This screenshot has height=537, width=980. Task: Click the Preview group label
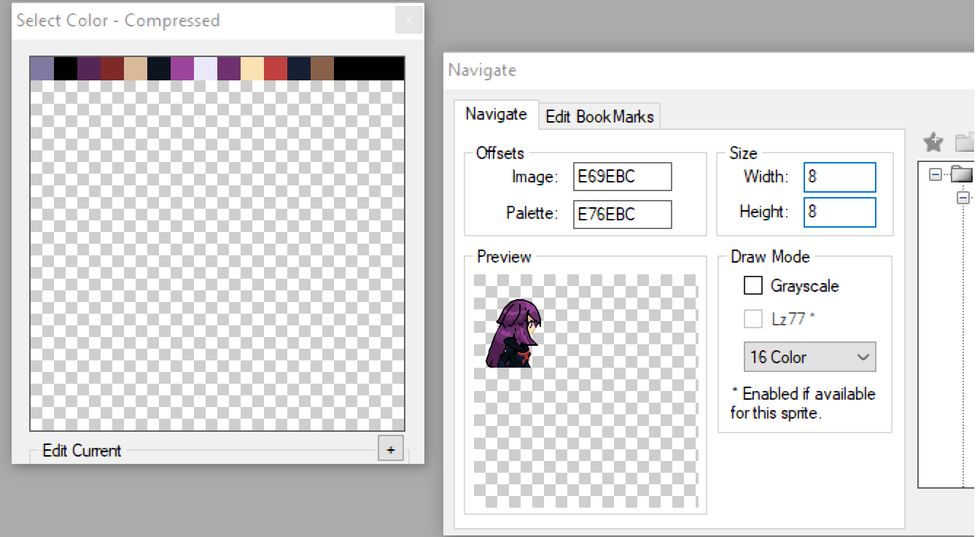pos(504,257)
